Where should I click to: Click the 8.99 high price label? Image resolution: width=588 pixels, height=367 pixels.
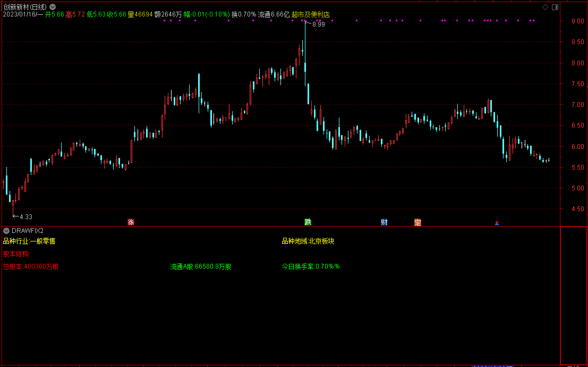coord(318,24)
